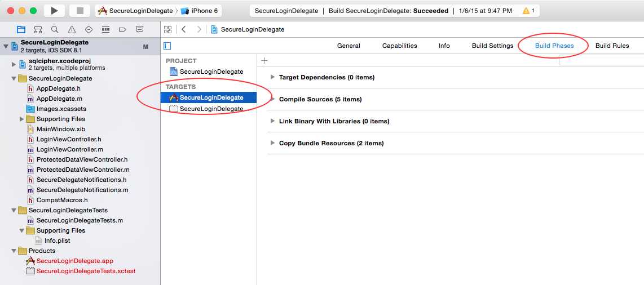The height and width of the screenshot is (285, 644).
Task: Select SecureLoginDelegate.app product
Action: pyautogui.click(x=75, y=261)
